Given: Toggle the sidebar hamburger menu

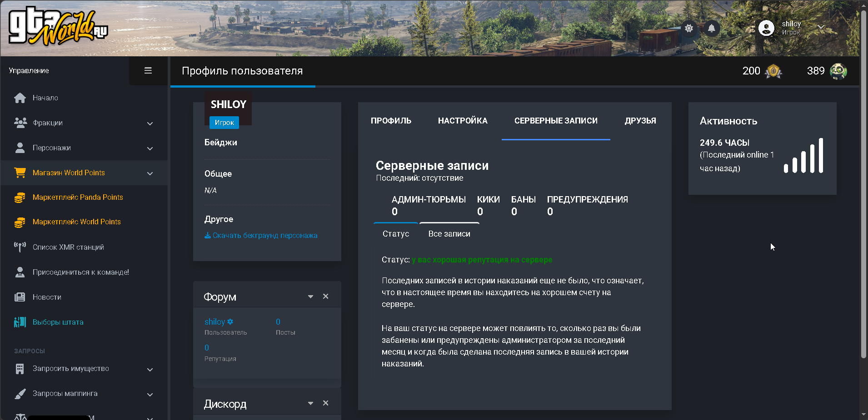Looking at the screenshot, I should coord(148,70).
